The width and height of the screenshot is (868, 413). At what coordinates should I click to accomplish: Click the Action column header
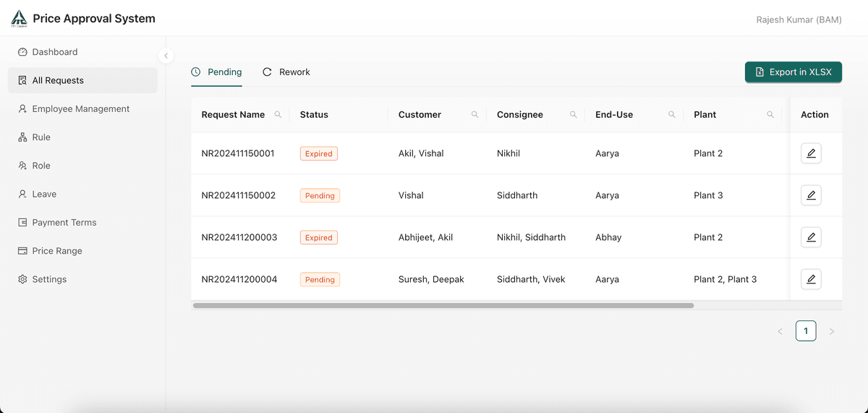[814, 114]
